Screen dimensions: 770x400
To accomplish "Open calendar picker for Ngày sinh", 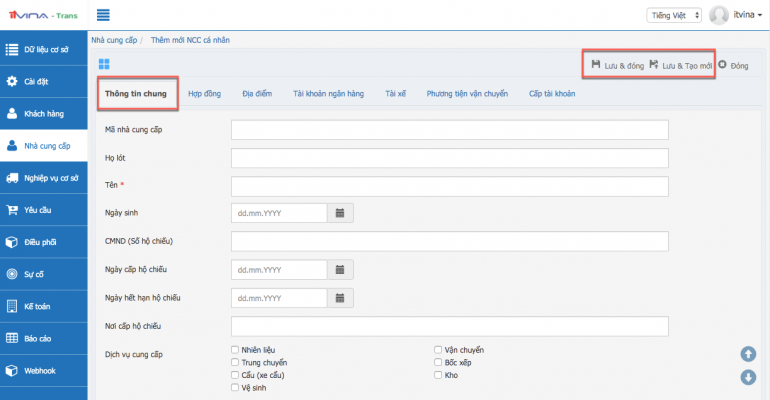I will point(340,213).
